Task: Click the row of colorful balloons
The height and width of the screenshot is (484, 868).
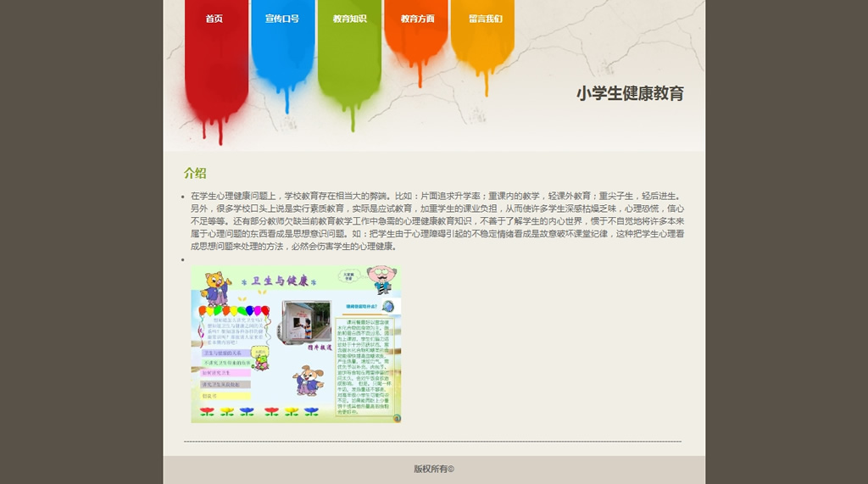Action: tap(234, 311)
